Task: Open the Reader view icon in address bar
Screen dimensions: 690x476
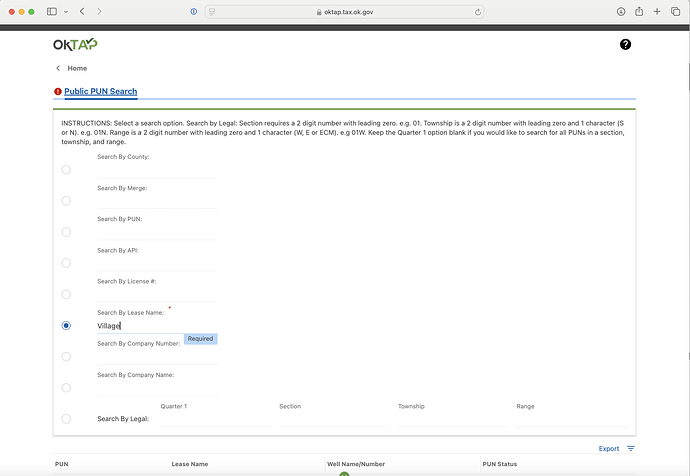Action: (x=212, y=12)
